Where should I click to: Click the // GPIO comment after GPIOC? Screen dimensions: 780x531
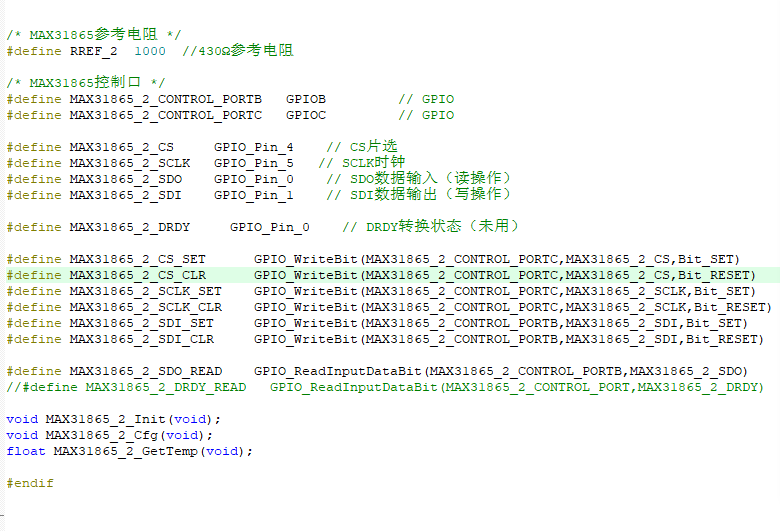click(x=426, y=115)
